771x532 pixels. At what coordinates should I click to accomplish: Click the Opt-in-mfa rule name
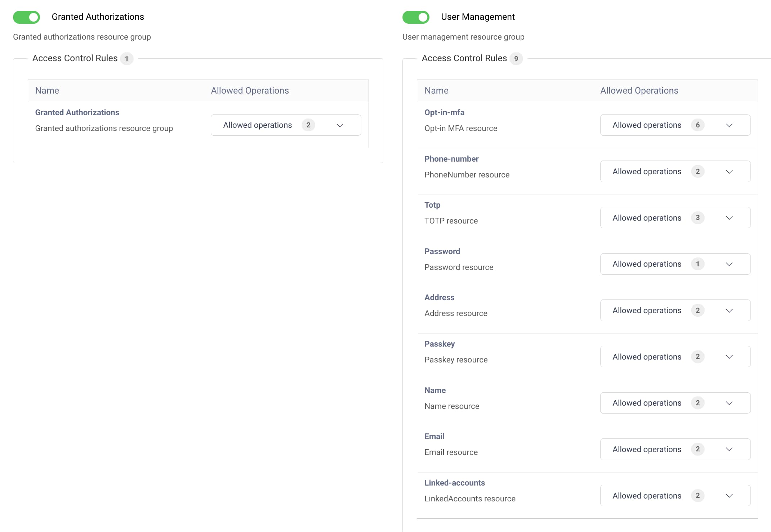click(444, 112)
